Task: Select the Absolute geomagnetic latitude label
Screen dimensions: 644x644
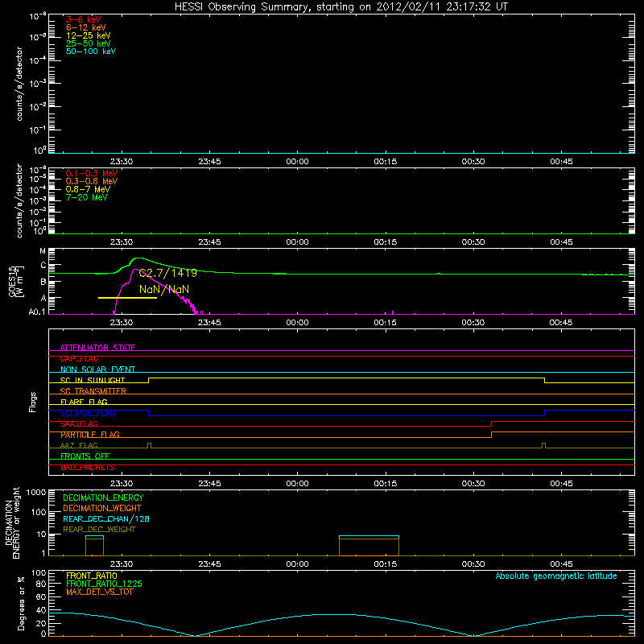Action: (x=556, y=576)
